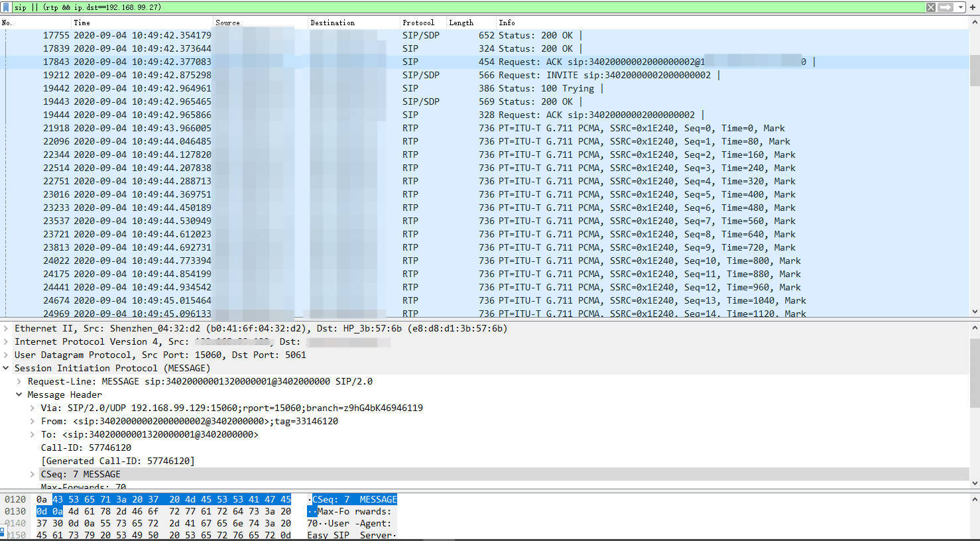Click the packet list scroll-up arrow

pyautogui.click(x=974, y=23)
